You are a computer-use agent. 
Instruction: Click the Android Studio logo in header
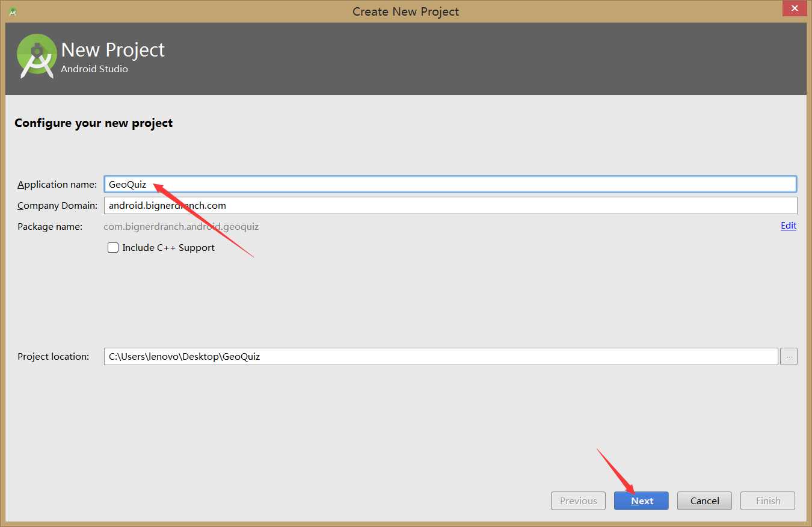point(37,56)
